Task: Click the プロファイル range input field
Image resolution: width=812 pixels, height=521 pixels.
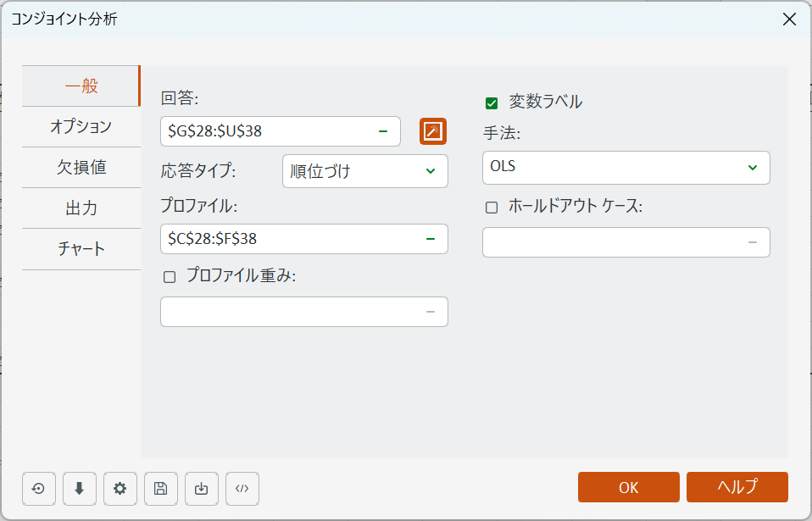Action: tap(288, 239)
